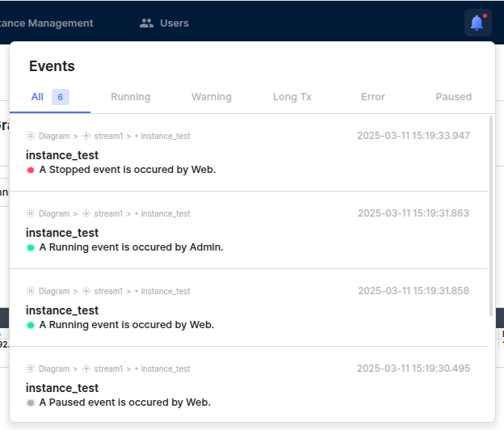Image resolution: width=504 pixels, height=430 pixels.
Task: Click stream1 breadcrumb in Admin Running event
Action: click(x=107, y=213)
